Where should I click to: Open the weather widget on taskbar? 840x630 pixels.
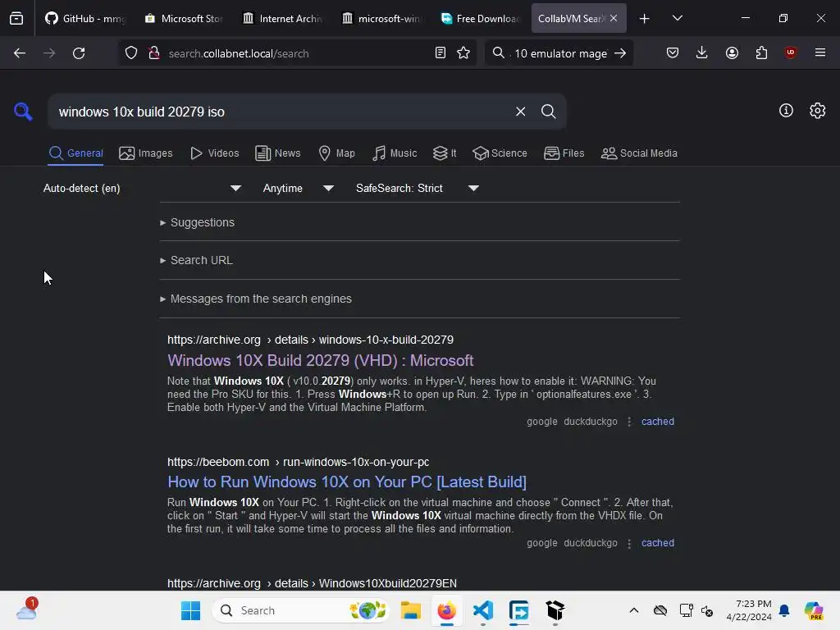point(27,610)
